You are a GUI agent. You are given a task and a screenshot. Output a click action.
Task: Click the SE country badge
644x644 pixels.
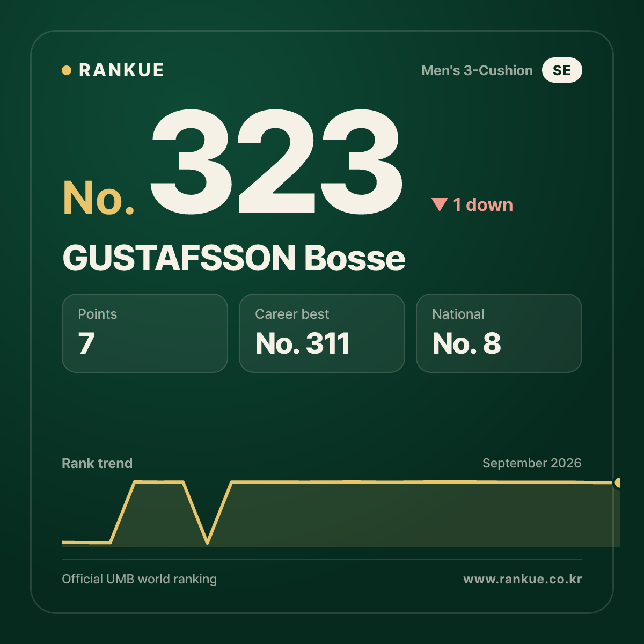point(562,70)
